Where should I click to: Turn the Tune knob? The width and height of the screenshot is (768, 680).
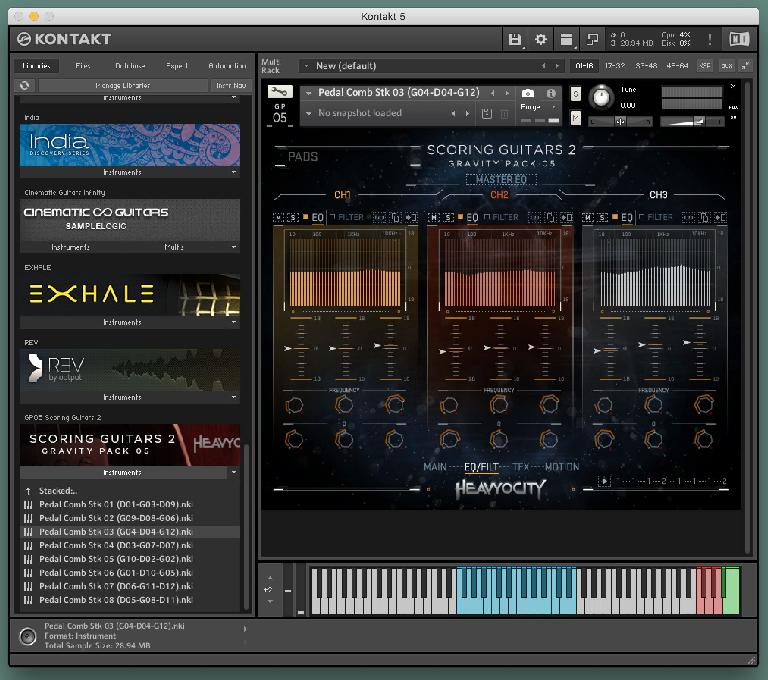tap(601, 97)
